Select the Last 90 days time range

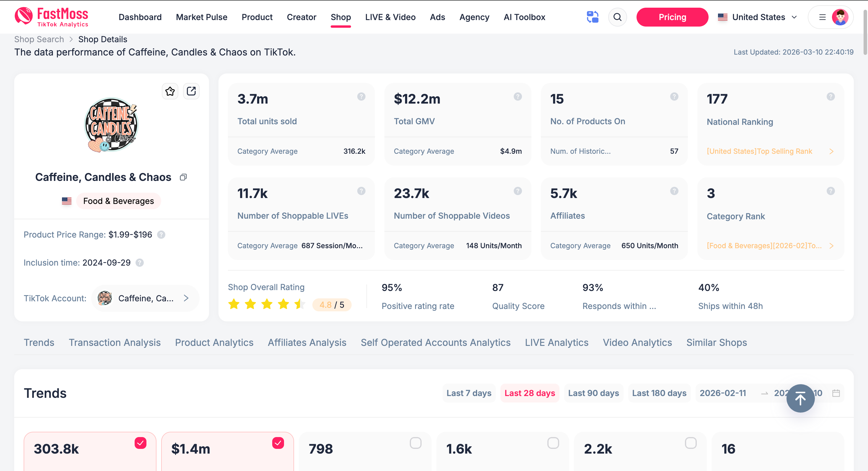tap(593, 393)
